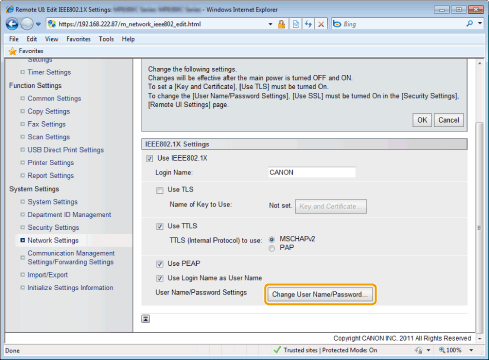Open Communication Management Settings/Forwarding Settings link
Viewport: 489px width, 360px height.
[71, 257]
